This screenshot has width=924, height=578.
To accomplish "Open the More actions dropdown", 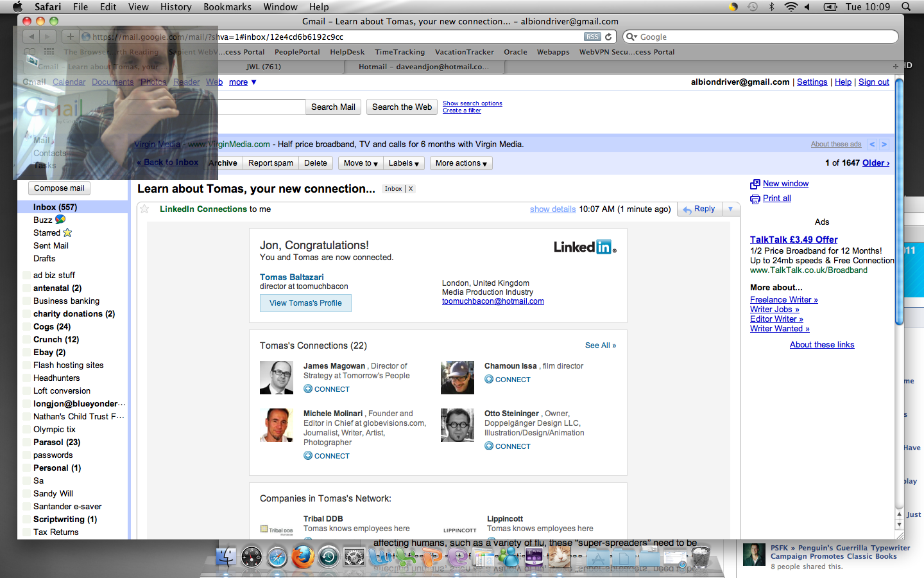I will tap(461, 163).
